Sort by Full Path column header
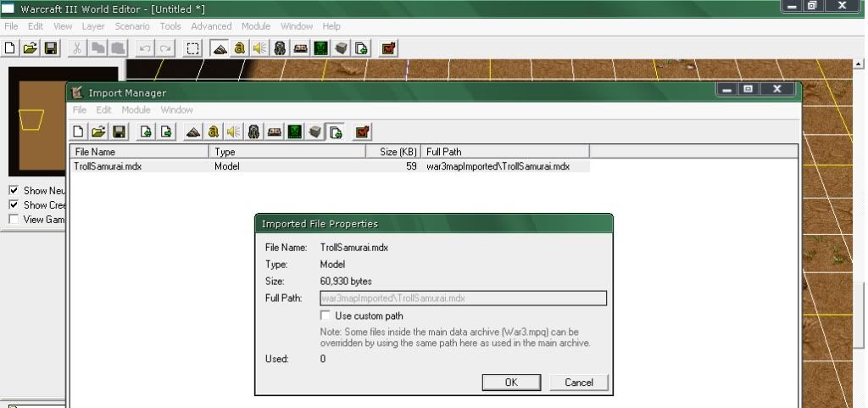 (x=505, y=152)
